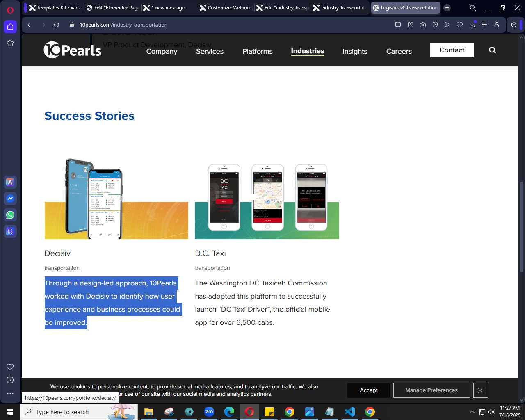
Task: Switch to the Customize: Vartanix tab
Action: 226,8
